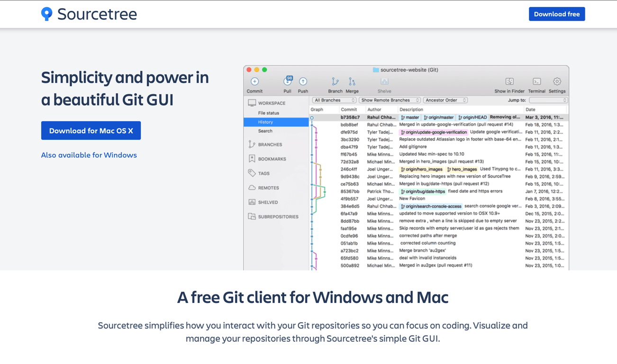Click the Commit column header

(349, 109)
